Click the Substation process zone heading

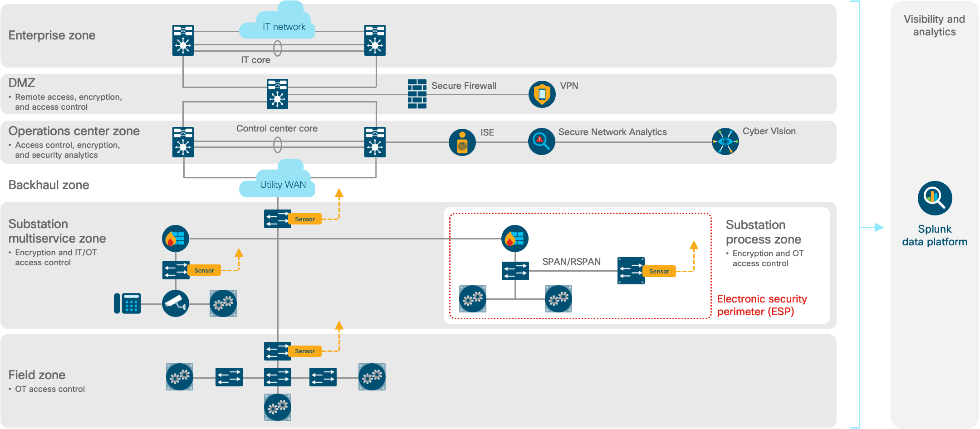(x=764, y=232)
